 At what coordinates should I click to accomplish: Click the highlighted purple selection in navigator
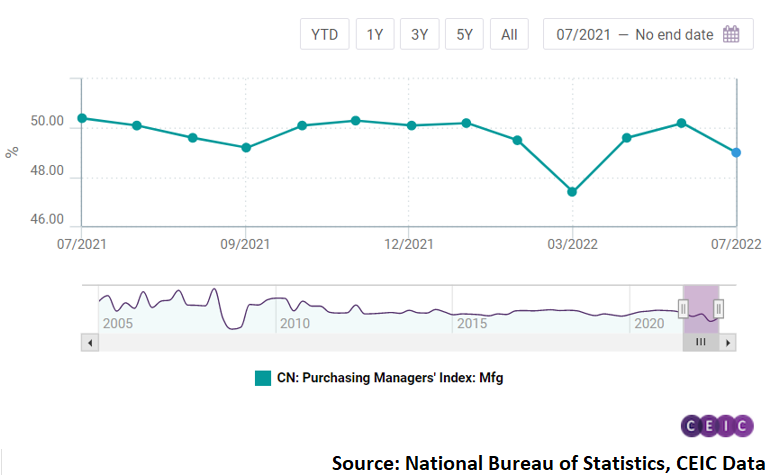(701, 309)
